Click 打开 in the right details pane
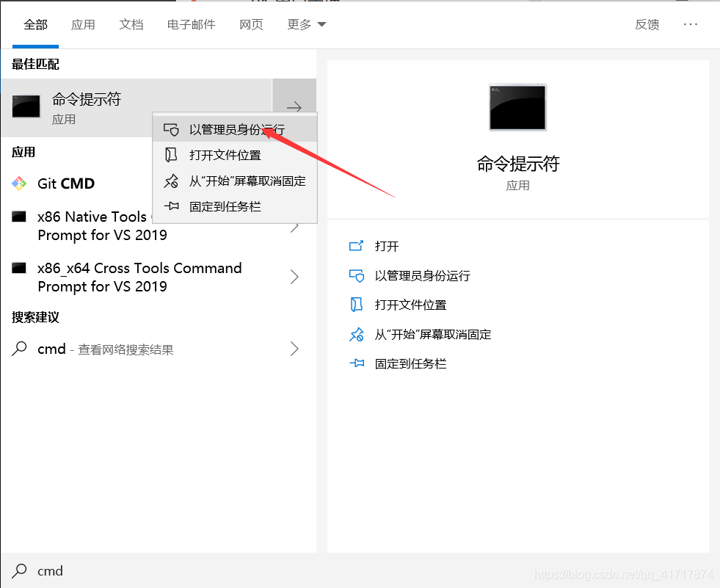 (x=387, y=246)
